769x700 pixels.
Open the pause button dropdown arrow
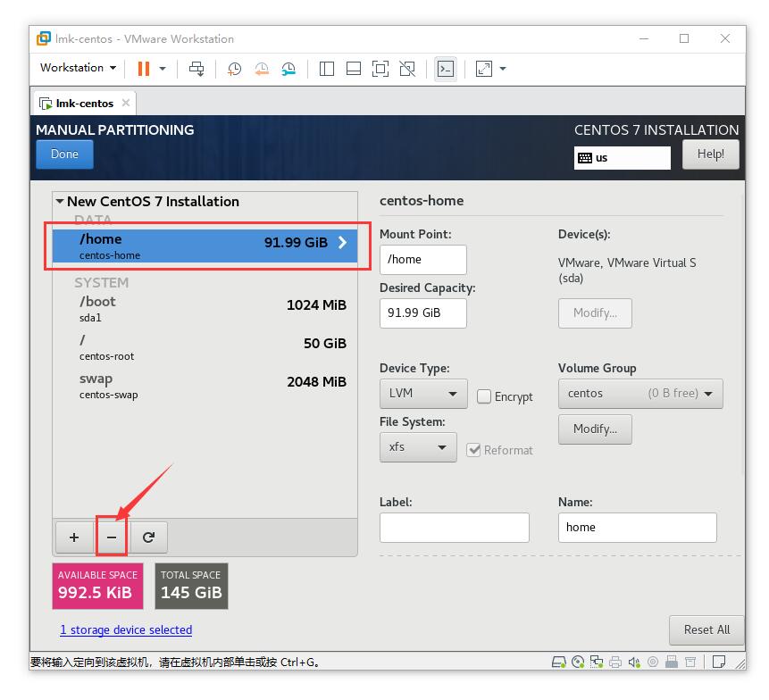[x=163, y=69]
